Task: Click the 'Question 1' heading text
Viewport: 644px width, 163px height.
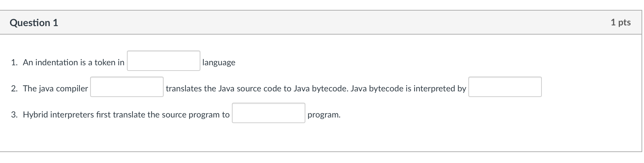Action: [34, 23]
